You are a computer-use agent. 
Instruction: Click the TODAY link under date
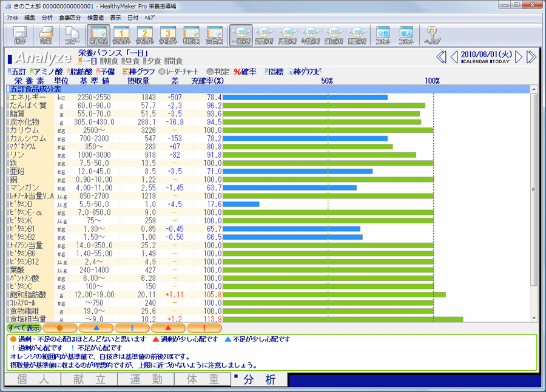pyautogui.click(x=500, y=62)
